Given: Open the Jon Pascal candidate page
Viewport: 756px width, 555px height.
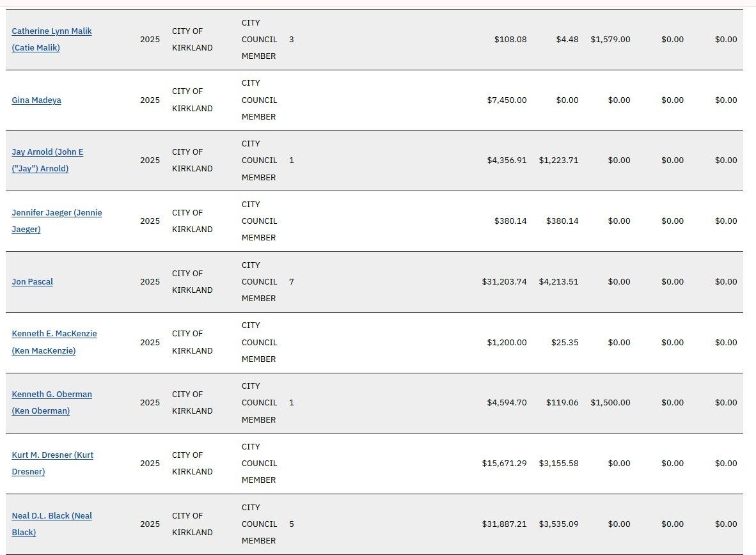Looking at the screenshot, I should tap(33, 281).
